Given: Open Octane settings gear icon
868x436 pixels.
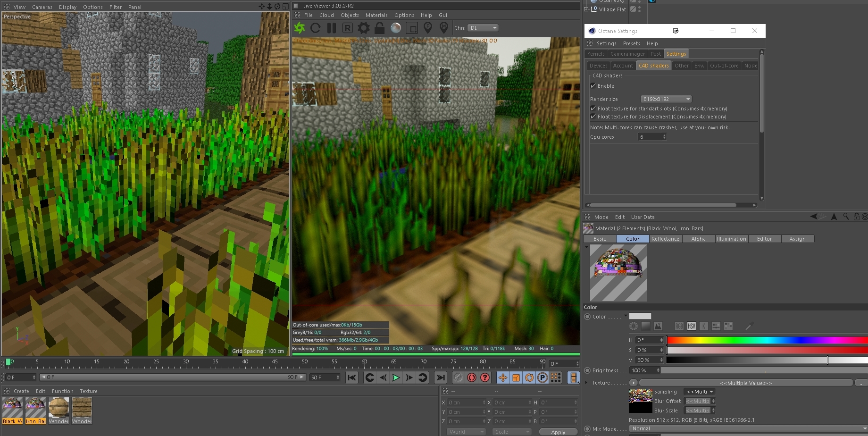Looking at the screenshot, I should (x=364, y=28).
